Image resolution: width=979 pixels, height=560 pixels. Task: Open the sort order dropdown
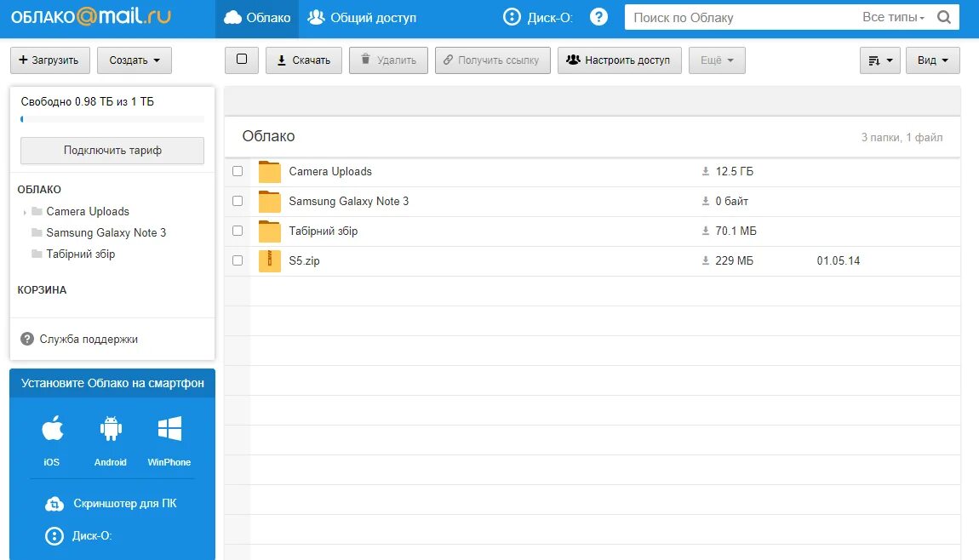(879, 60)
